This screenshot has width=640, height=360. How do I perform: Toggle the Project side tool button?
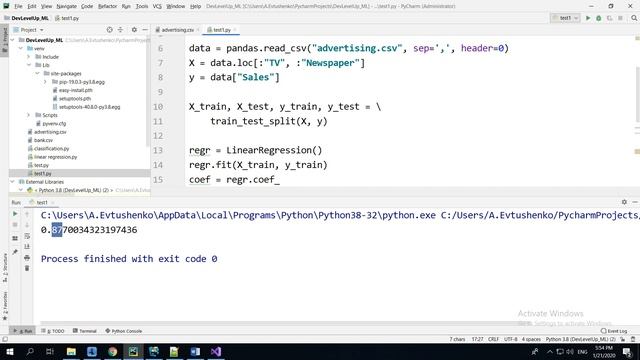click(x=4, y=40)
